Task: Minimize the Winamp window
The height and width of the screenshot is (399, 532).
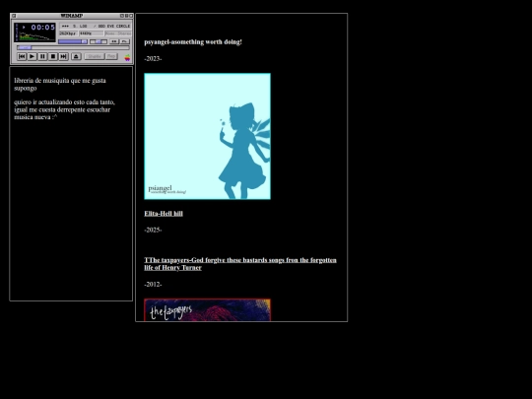Action: tap(122, 16)
